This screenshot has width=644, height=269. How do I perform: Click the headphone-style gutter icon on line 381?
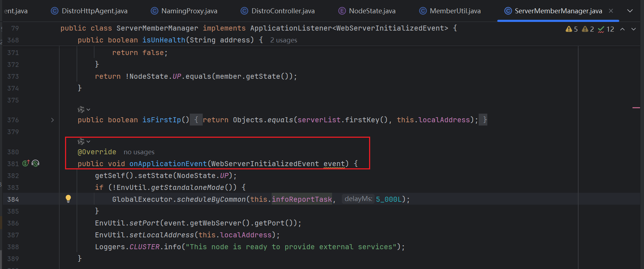[x=36, y=163]
